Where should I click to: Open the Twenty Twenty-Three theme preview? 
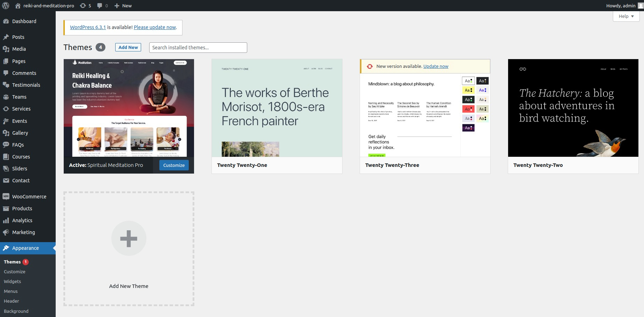pyautogui.click(x=425, y=115)
